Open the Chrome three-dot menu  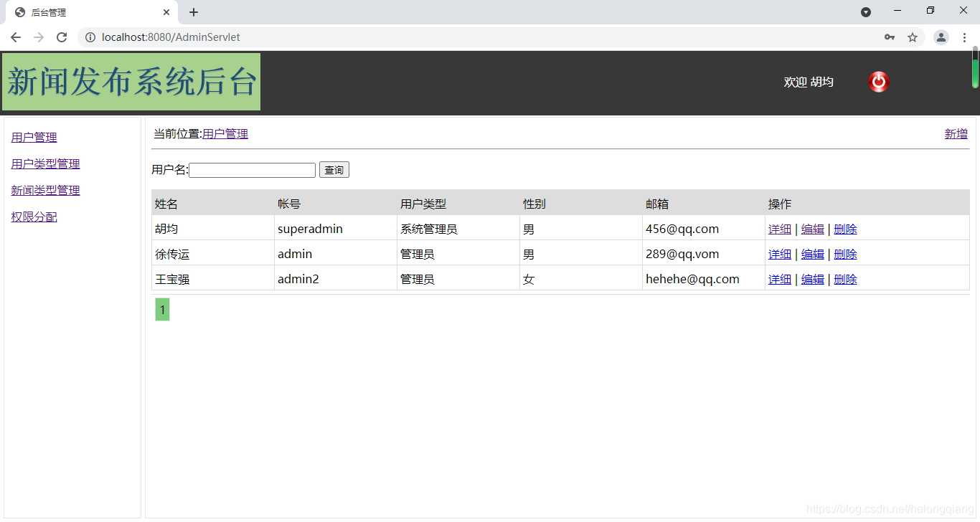[x=965, y=37]
